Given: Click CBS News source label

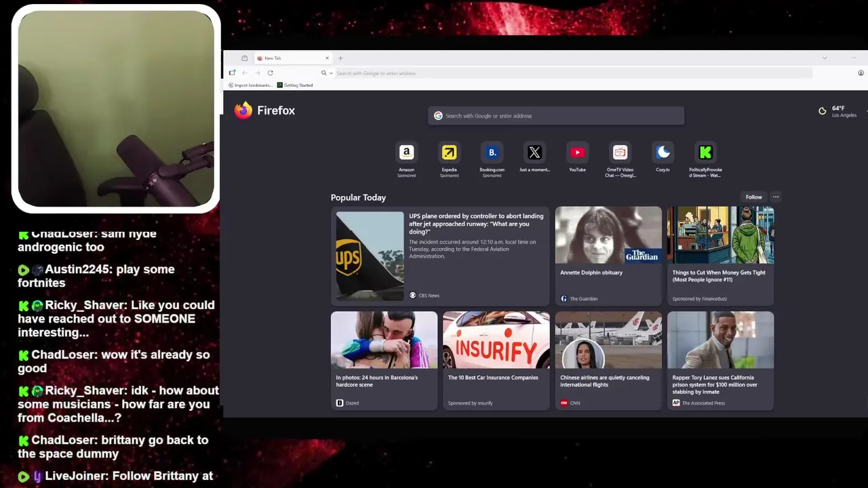Looking at the screenshot, I should tap(424, 296).
